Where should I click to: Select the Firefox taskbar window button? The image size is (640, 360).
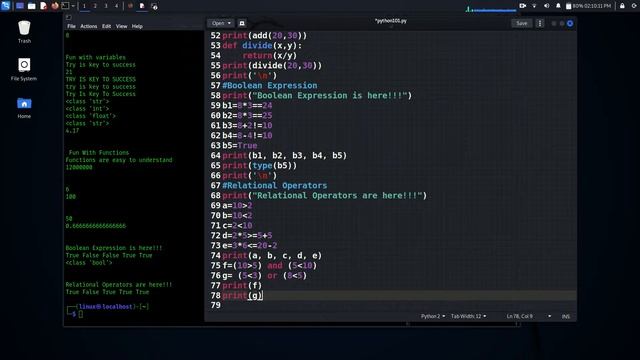(130, 6)
